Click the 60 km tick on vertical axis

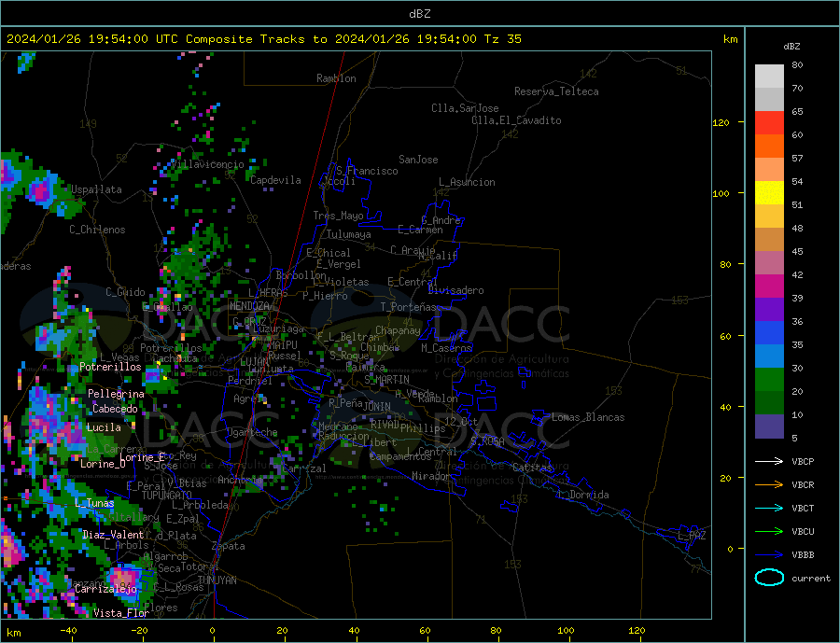click(725, 337)
